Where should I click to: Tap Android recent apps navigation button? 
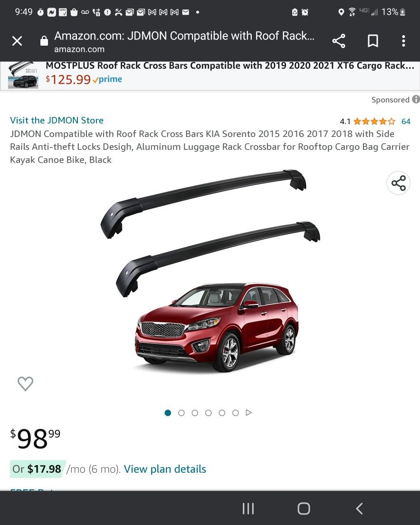click(x=248, y=509)
